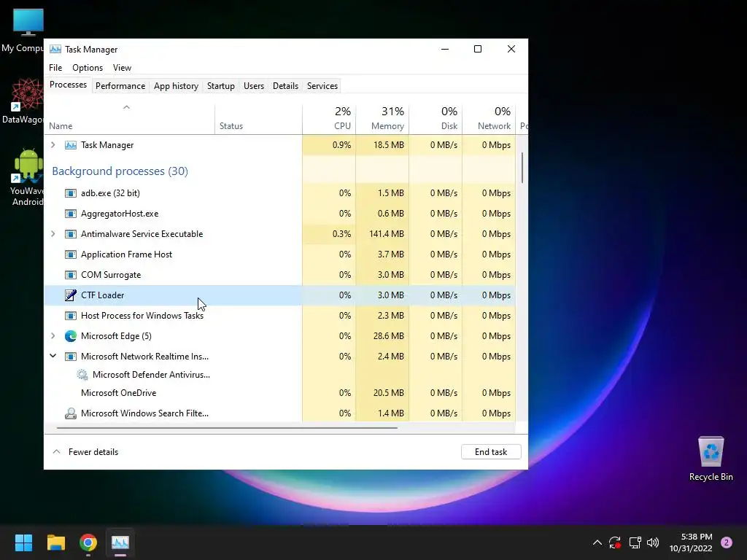This screenshot has height=560, width=747.
Task: Select the Processes tab
Action: (x=68, y=85)
